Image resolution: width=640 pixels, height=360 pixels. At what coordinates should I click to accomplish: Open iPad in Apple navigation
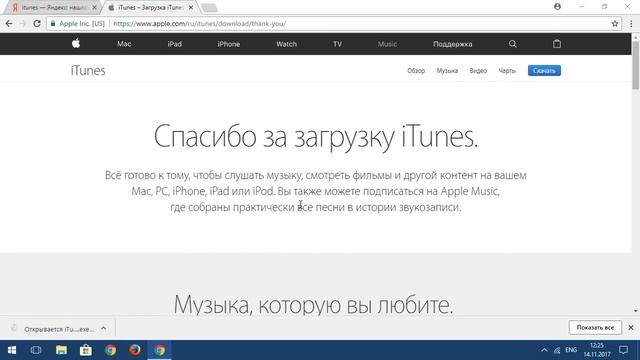tap(174, 44)
